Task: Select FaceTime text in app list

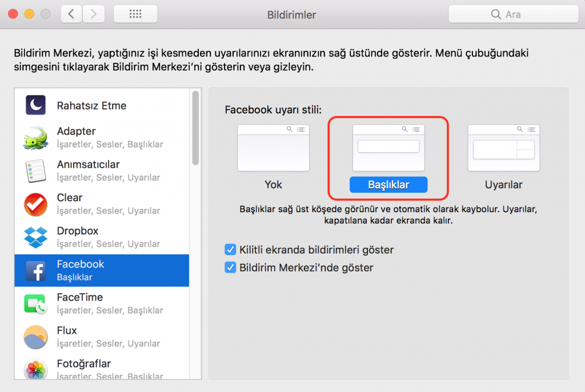Action: [80, 297]
